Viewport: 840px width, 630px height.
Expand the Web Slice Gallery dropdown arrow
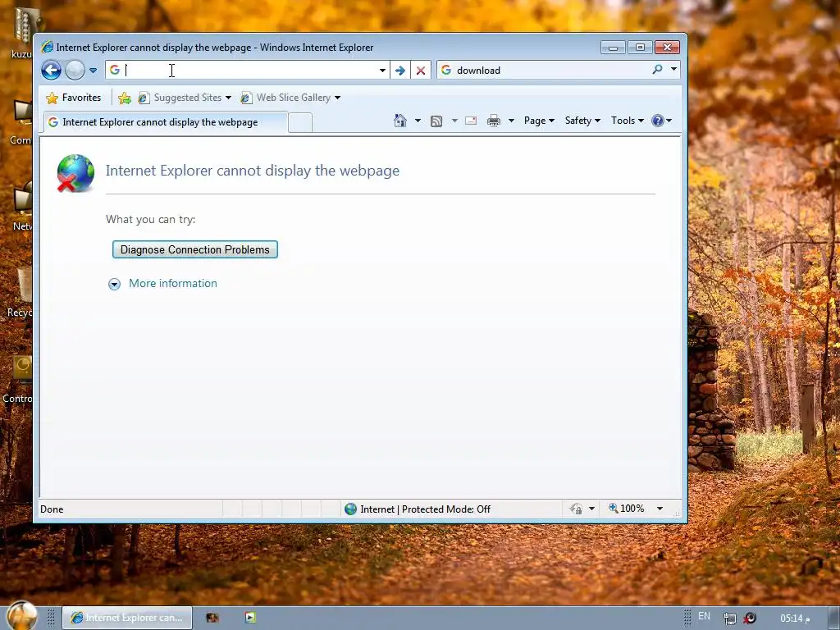click(337, 98)
